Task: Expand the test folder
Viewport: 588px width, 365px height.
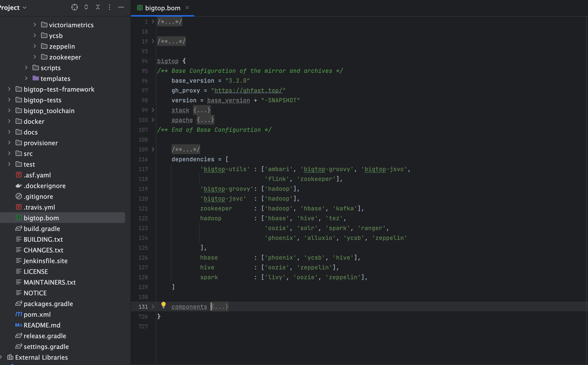Action: click(x=9, y=164)
